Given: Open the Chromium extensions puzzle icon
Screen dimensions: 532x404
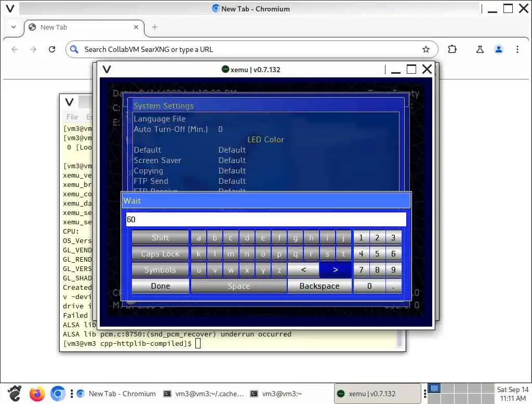Looking at the screenshot, I should tap(452, 49).
